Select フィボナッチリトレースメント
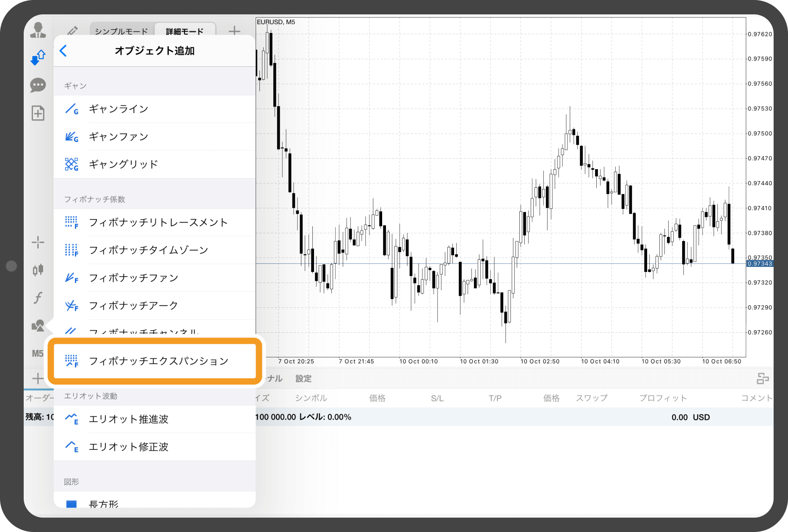This screenshot has width=788, height=532. (158, 222)
